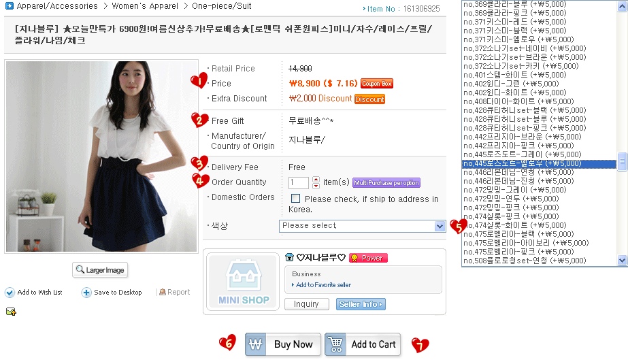This screenshot has height=364, width=628.
Task: Select option no.408다이아-화이트
Action: [539, 101]
